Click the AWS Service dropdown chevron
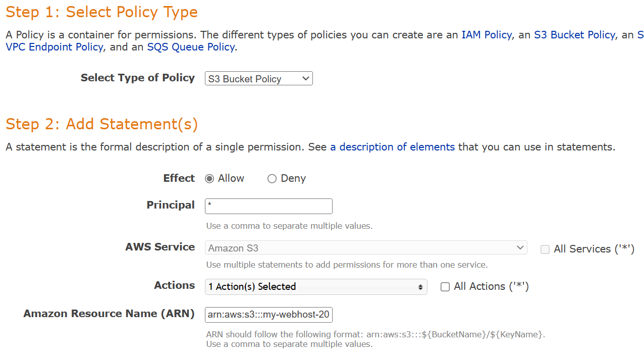 [x=520, y=248]
